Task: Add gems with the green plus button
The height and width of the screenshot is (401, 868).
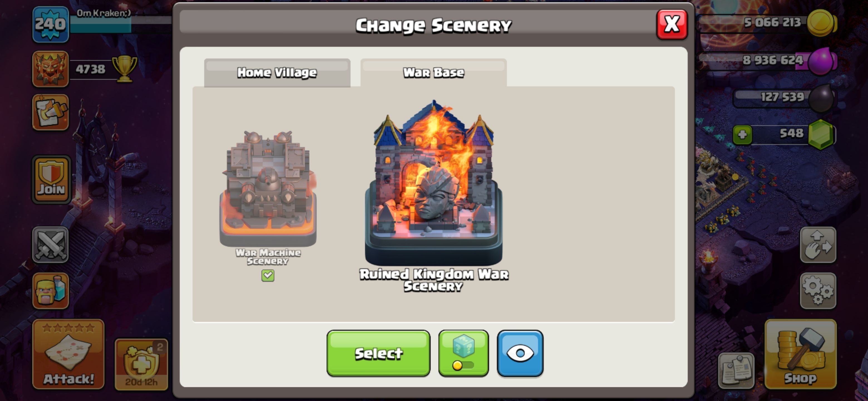Action: click(x=742, y=135)
